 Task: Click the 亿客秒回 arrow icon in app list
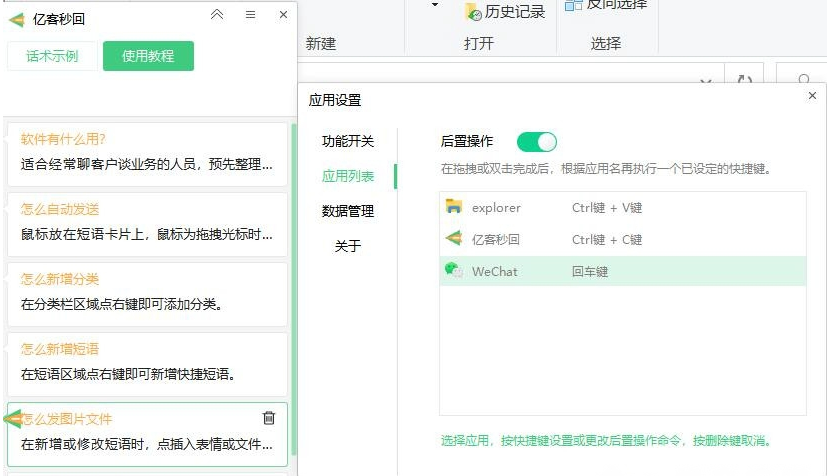(x=454, y=238)
